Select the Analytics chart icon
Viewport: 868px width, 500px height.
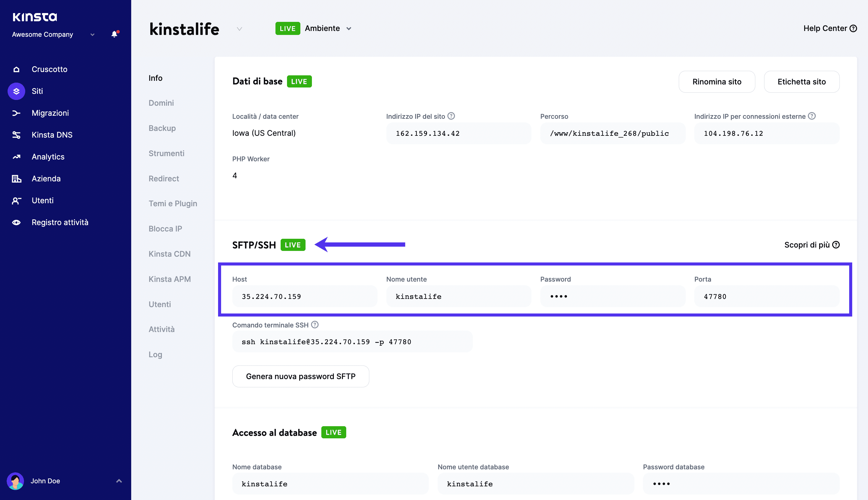(x=16, y=157)
